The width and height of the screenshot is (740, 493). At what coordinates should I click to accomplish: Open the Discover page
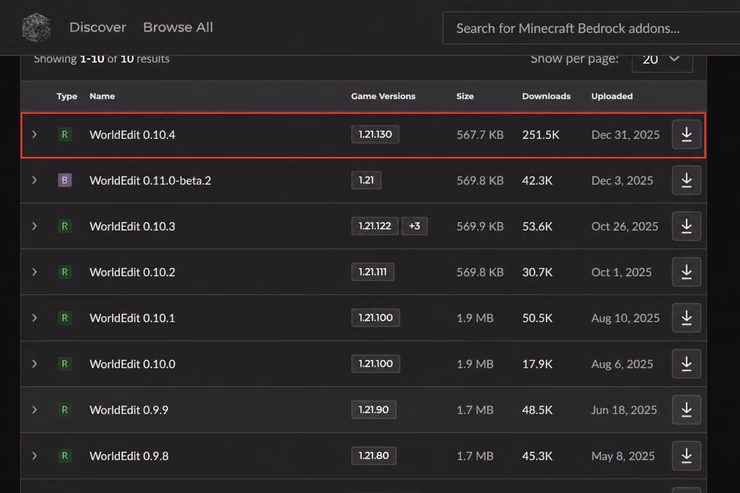point(98,27)
